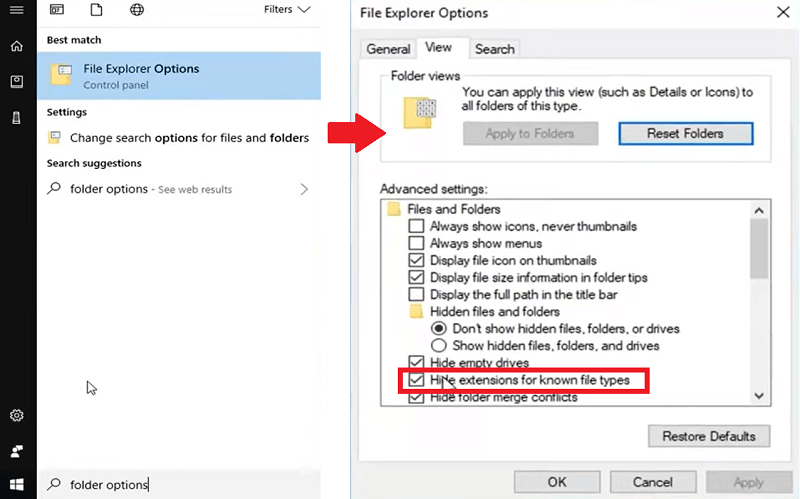Viewport: 800px width, 499px height.
Task: Click the Feedback person icon in sidebar
Action: (x=16, y=450)
